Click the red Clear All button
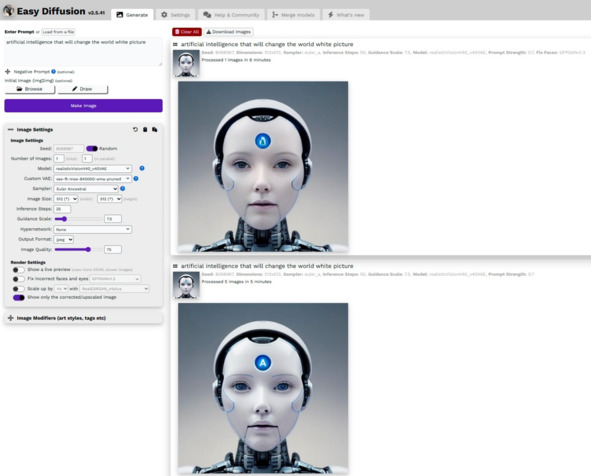The width and height of the screenshot is (591, 476). point(187,32)
